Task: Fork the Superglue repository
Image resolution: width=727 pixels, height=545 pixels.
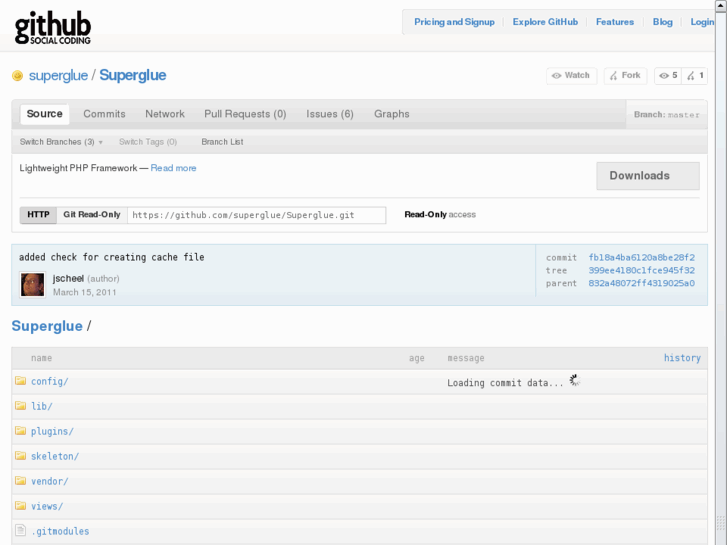Action: point(625,76)
